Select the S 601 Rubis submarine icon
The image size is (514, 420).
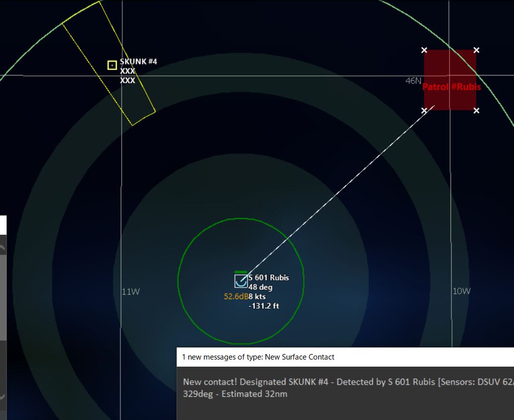point(241,281)
